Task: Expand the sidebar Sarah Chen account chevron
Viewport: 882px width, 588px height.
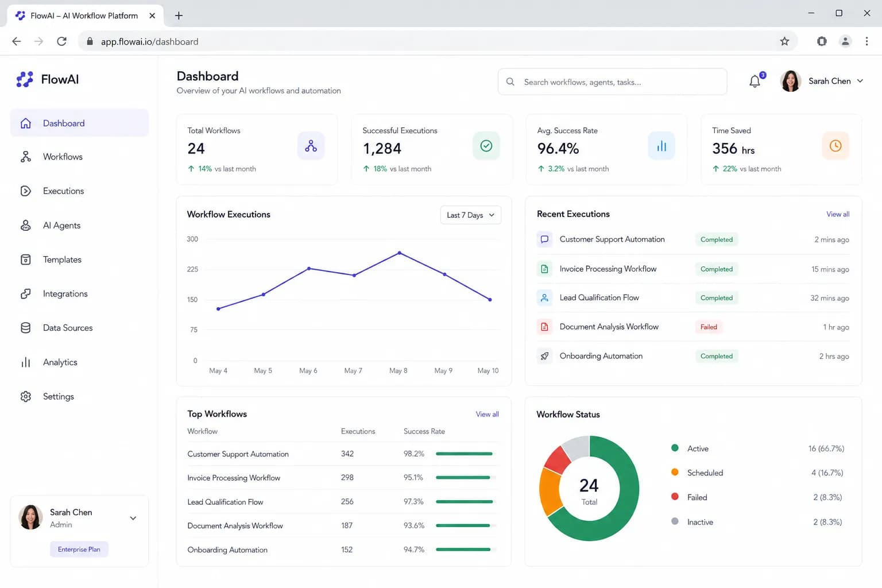Action: click(133, 518)
